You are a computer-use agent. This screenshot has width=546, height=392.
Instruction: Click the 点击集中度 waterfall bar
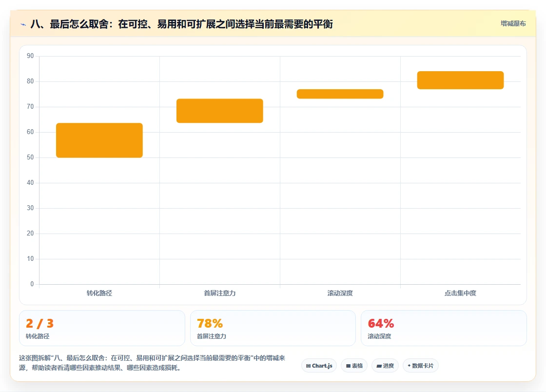(x=460, y=80)
